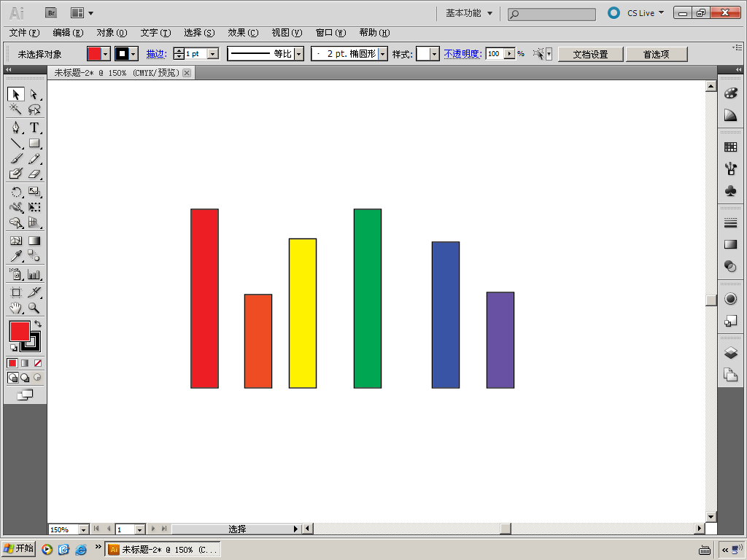Reset to default fill and stroke
747x560 pixels.
click(x=13, y=348)
